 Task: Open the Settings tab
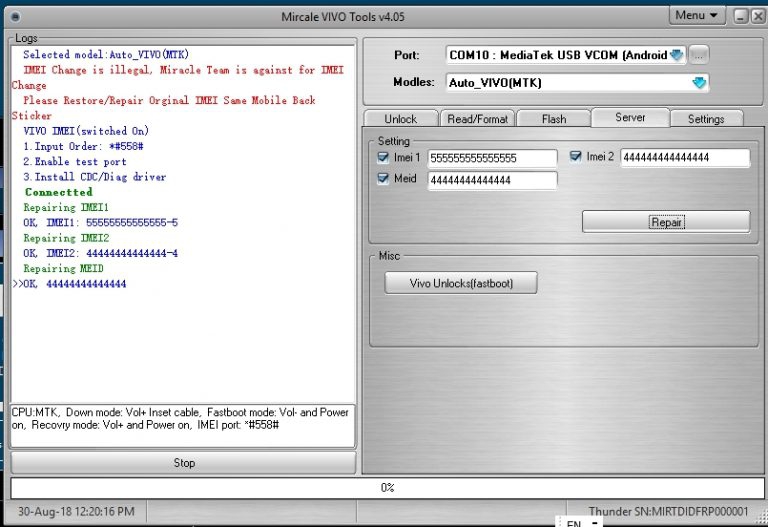pyautogui.click(x=706, y=119)
